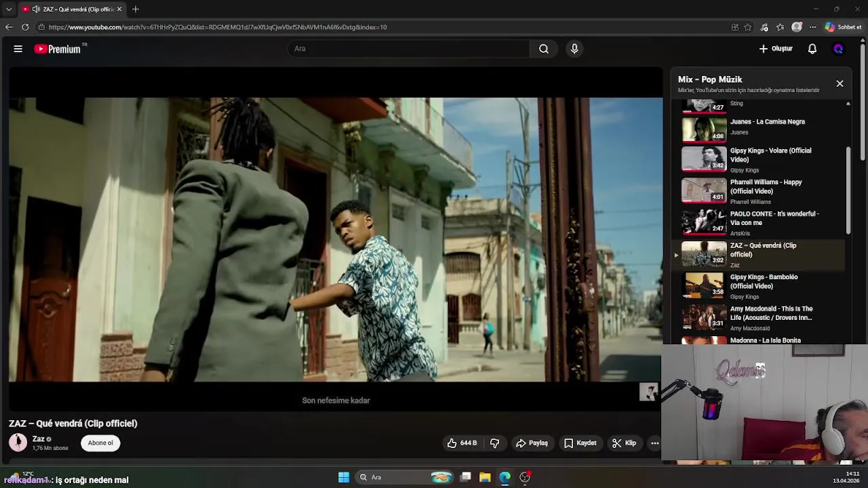Click the video title ZAZ – Qué vendrá (Clip officiel)
The image size is (868, 488).
tap(73, 424)
